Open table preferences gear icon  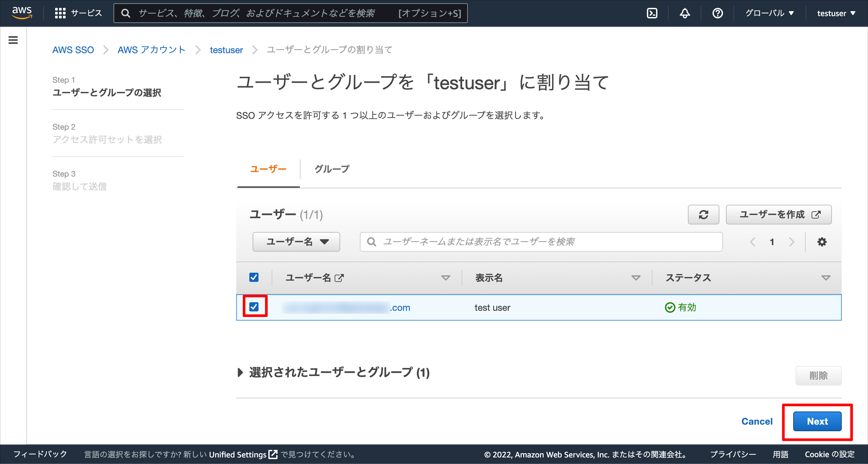pos(822,242)
